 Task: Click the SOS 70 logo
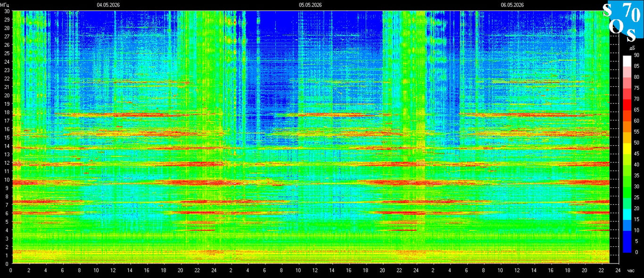click(623, 21)
